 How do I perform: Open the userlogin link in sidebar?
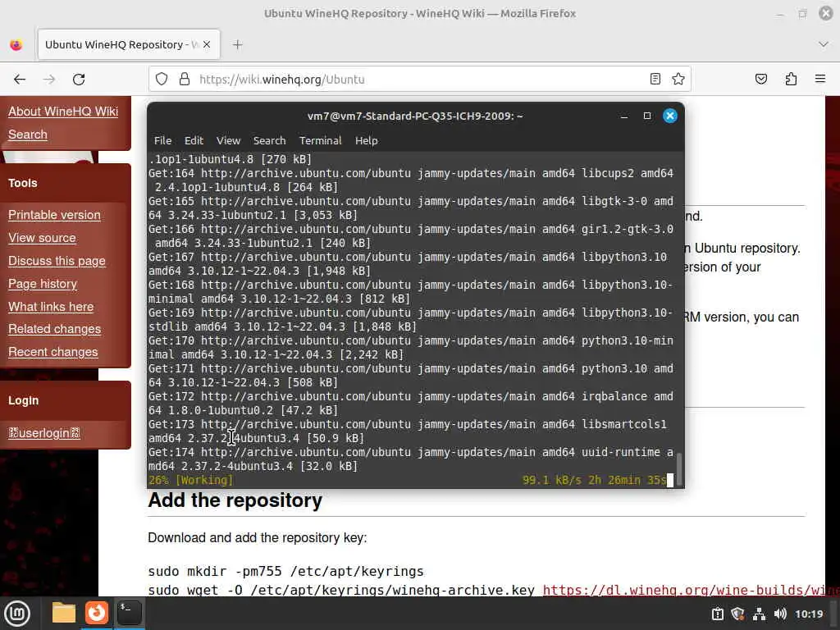(44, 433)
